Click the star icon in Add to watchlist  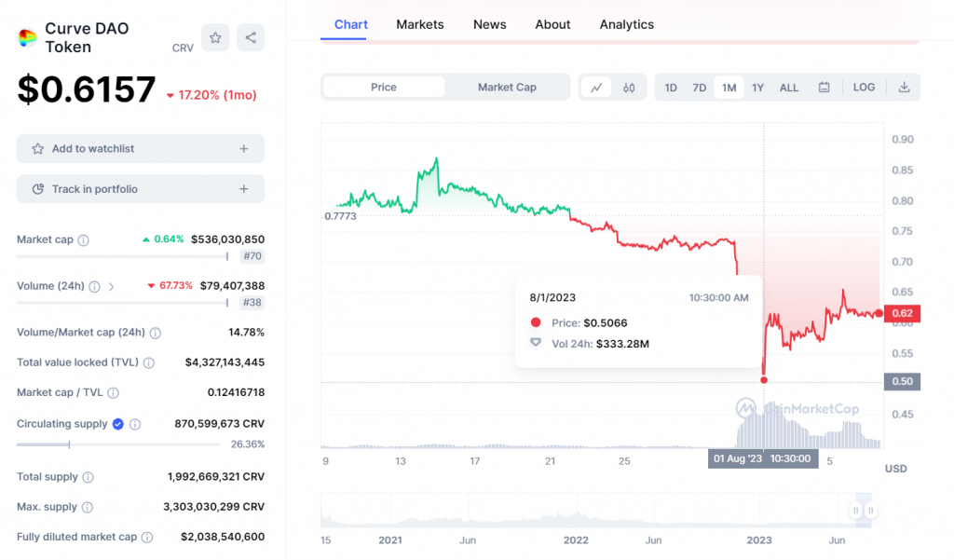click(37, 148)
